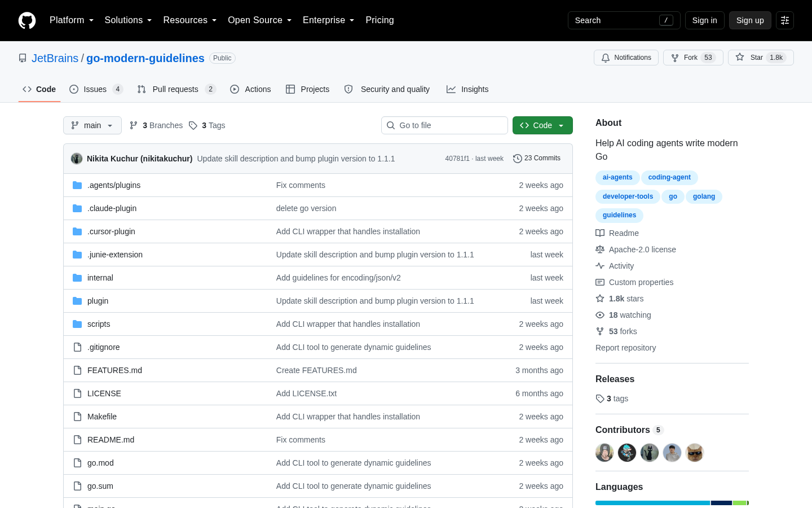Expand the Enterprise menu
The image size is (812, 508).
coord(328,20)
